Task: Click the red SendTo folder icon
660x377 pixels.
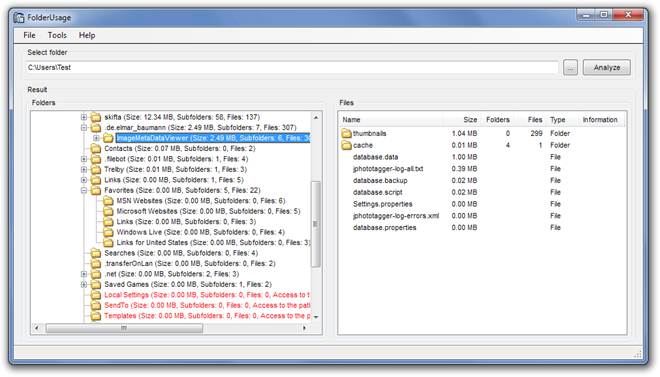Action: (96, 305)
